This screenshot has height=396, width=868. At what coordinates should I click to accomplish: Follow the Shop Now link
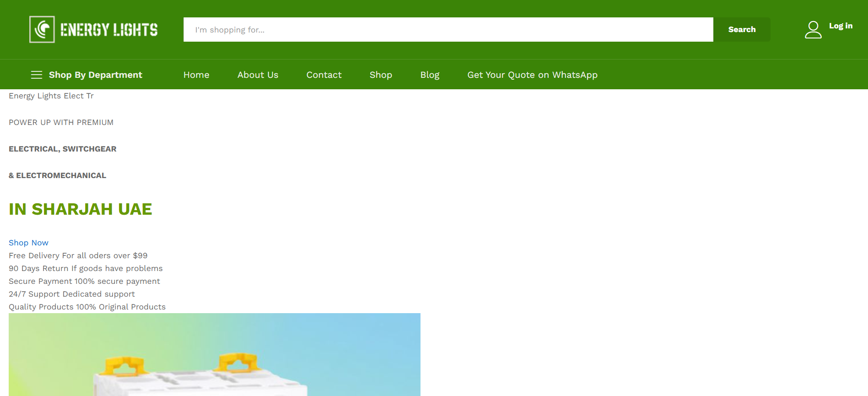click(28, 243)
